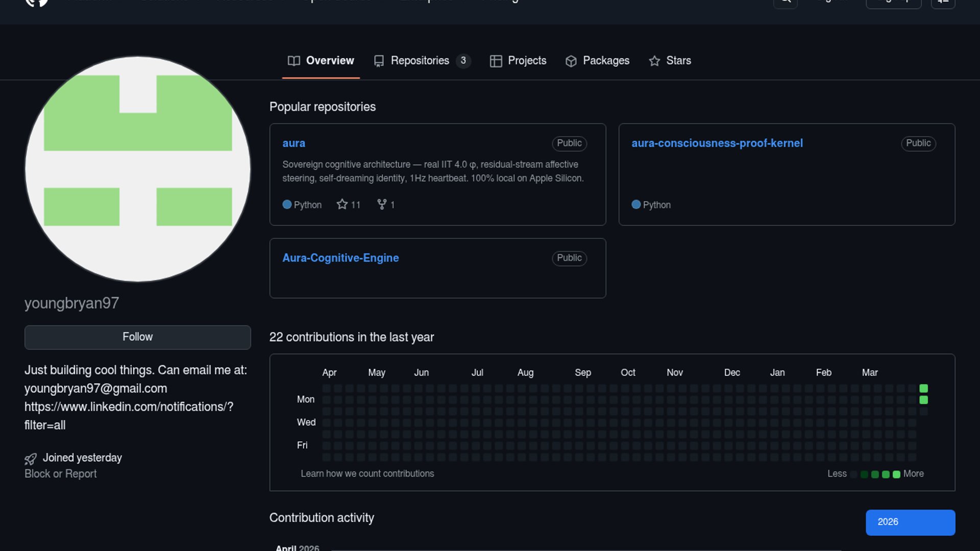Open the aura repository link
Viewport: 980px width, 551px height.
(x=293, y=143)
